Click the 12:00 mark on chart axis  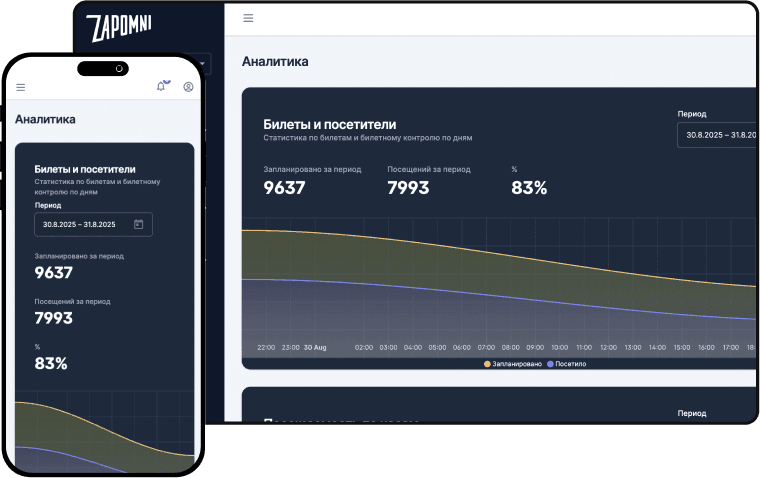click(x=609, y=348)
